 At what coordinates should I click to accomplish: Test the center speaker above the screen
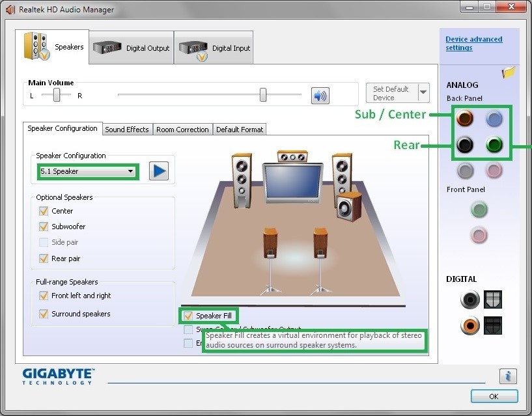pyautogui.click(x=292, y=157)
